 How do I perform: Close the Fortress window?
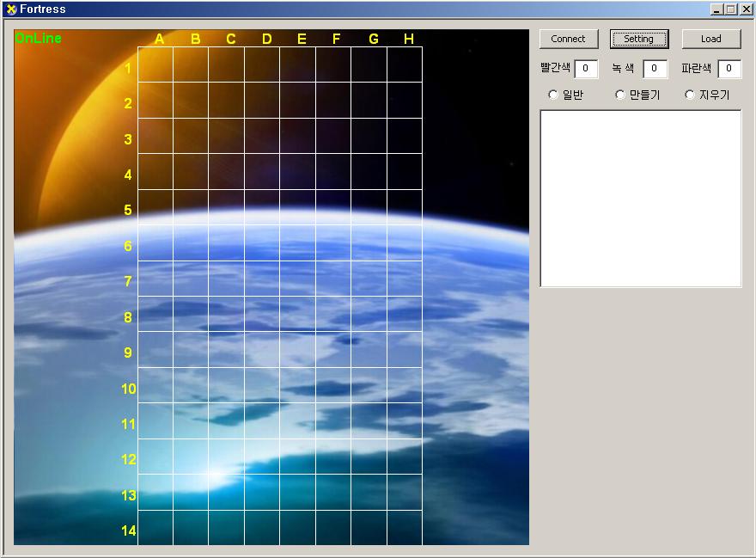pyautogui.click(x=746, y=9)
